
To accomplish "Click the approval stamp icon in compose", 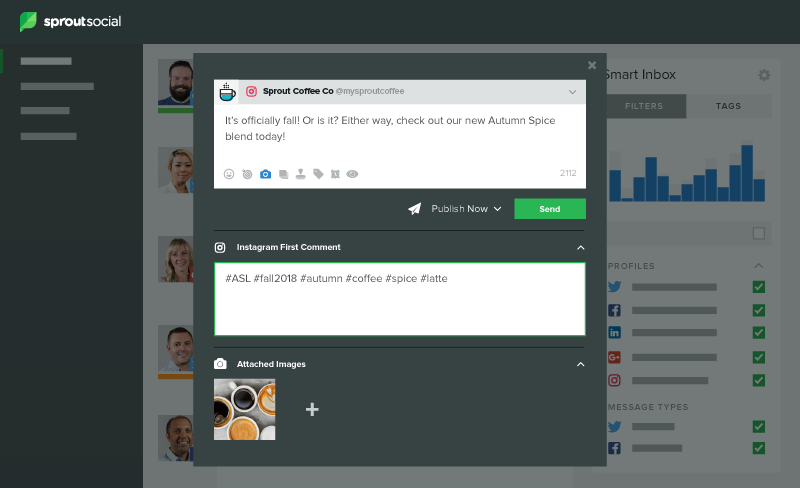I will (x=301, y=174).
